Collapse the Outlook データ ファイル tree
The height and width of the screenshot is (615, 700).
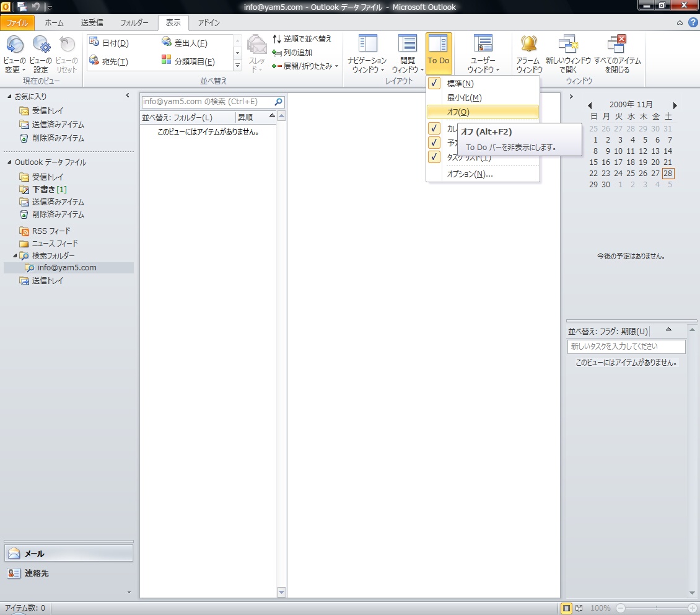9,162
